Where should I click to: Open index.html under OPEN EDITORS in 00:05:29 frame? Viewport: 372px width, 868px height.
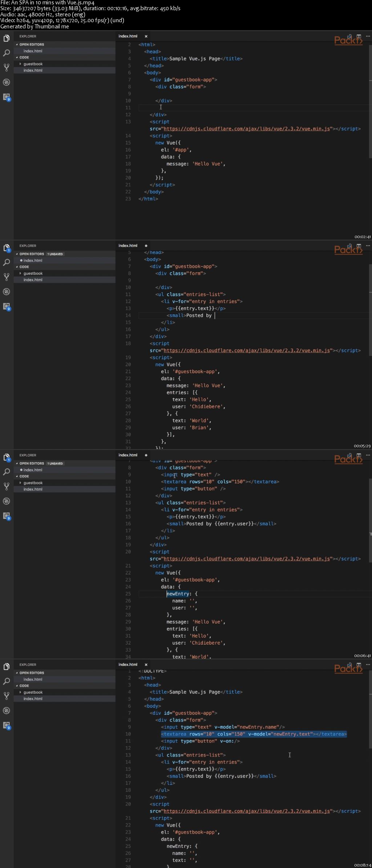[65, 260]
